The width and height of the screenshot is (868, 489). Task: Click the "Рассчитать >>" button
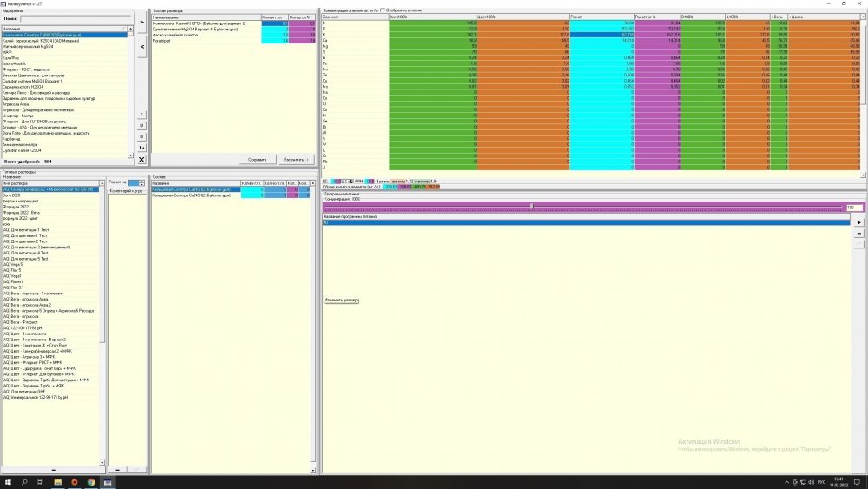(x=296, y=160)
